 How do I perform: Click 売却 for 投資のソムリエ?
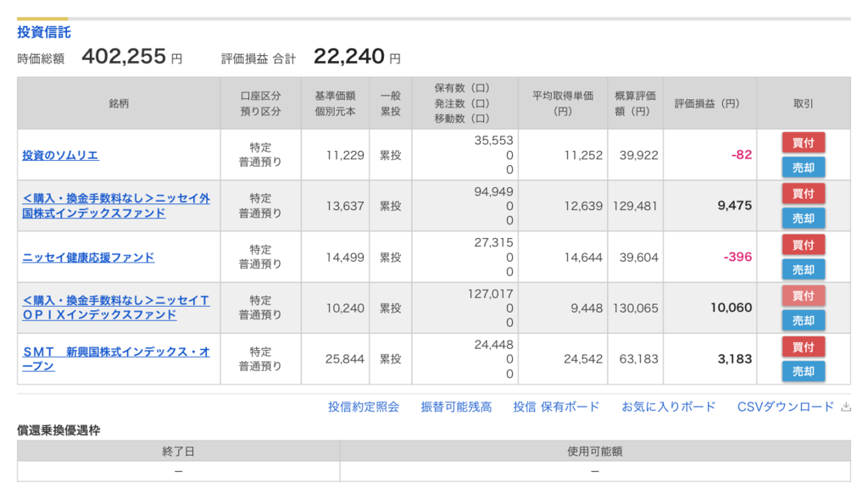point(804,168)
